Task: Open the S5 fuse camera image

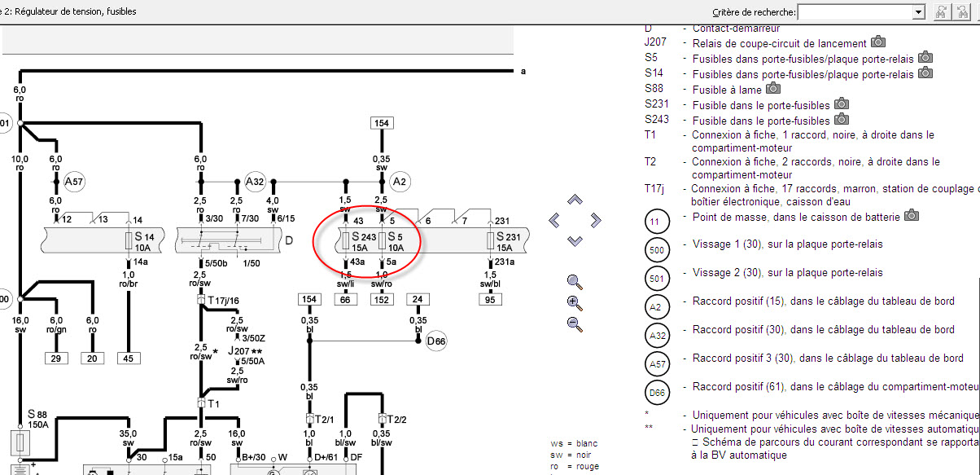Action: (925, 57)
